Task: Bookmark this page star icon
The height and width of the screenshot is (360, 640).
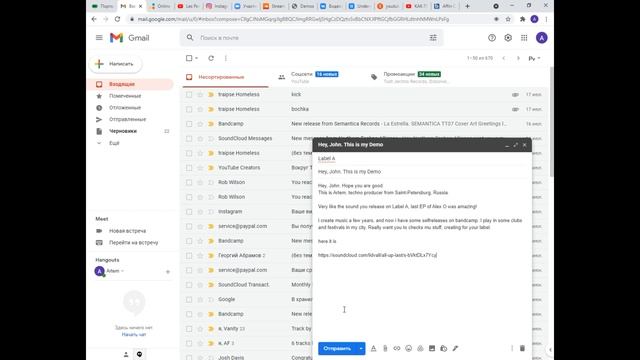Action: pos(508,19)
